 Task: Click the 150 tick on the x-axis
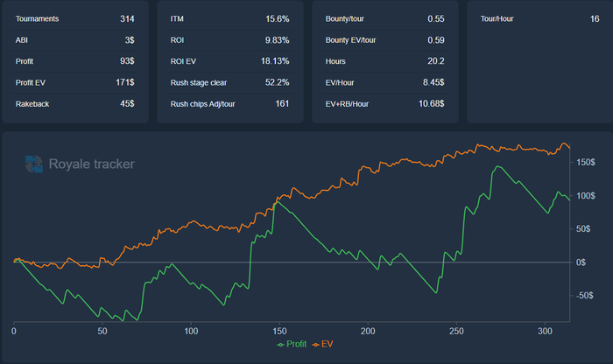click(279, 332)
